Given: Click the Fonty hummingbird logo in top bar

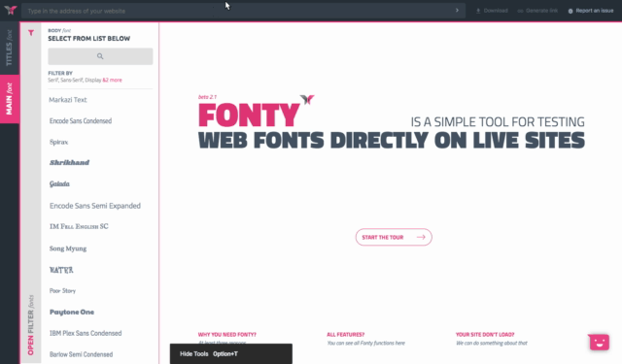Looking at the screenshot, I should pos(11,10).
